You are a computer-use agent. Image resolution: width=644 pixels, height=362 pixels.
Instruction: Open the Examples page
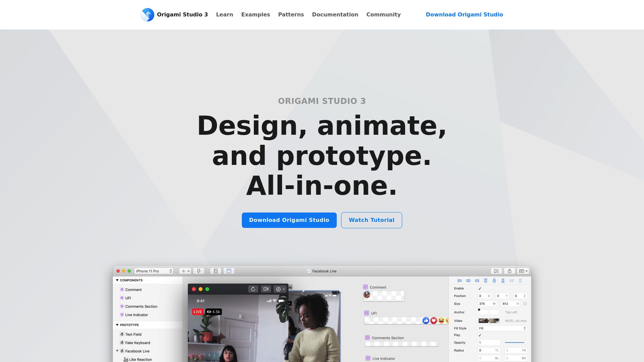click(256, 15)
